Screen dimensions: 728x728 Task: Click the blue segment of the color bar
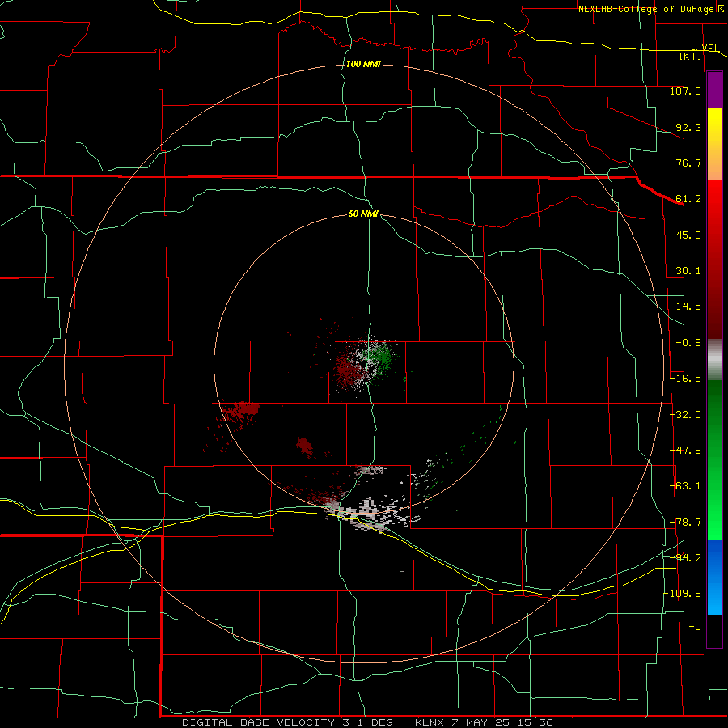click(x=714, y=577)
